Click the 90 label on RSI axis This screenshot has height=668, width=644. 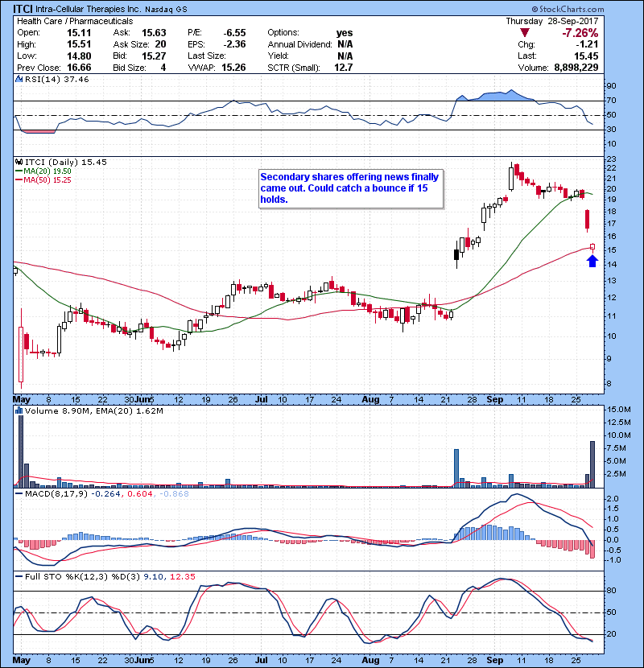coord(611,86)
